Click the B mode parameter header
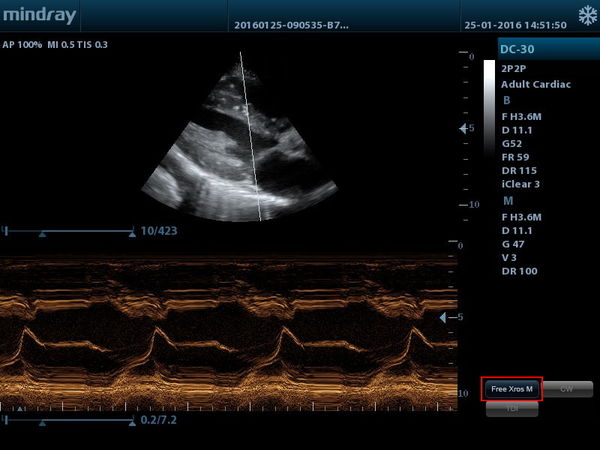 tap(507, 100)
